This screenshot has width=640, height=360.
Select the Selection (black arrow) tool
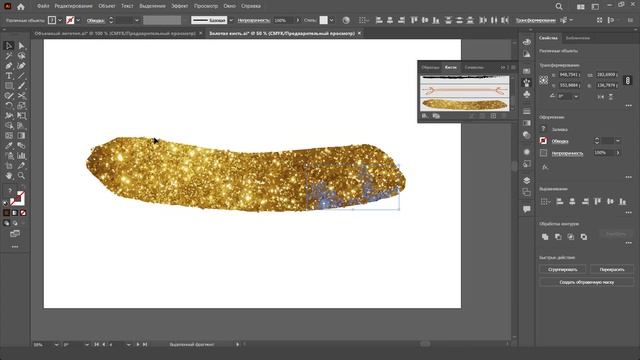click(9, 46)
